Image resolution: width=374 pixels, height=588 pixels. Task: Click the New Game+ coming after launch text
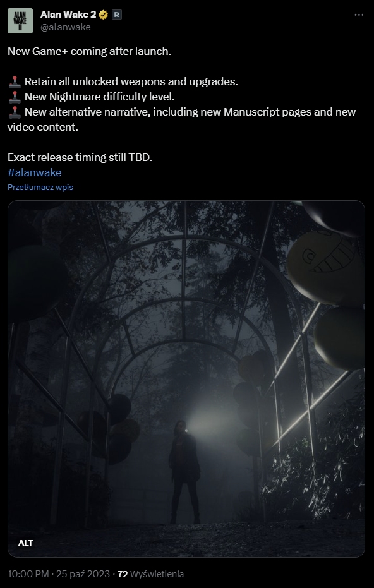point(90,51)
